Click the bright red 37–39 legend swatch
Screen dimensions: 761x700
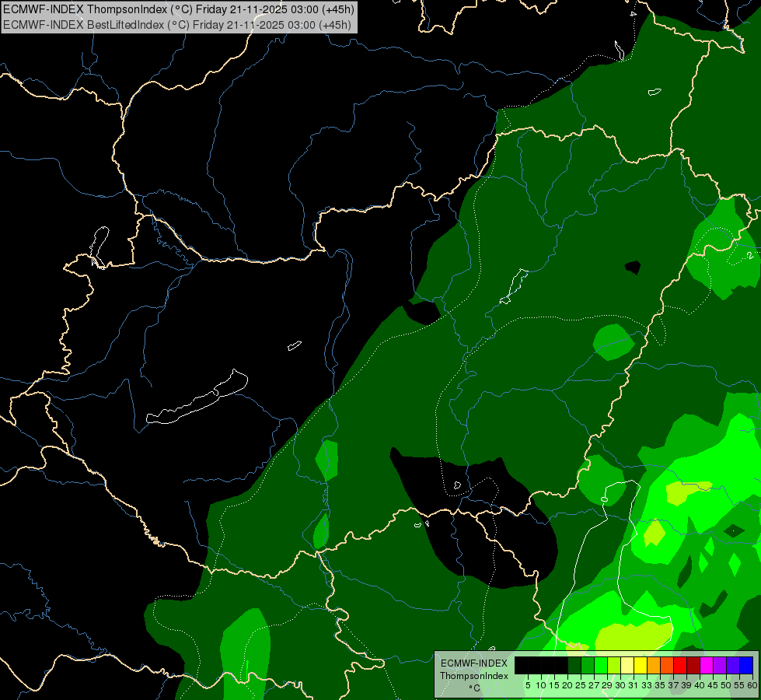pos(680,665)
